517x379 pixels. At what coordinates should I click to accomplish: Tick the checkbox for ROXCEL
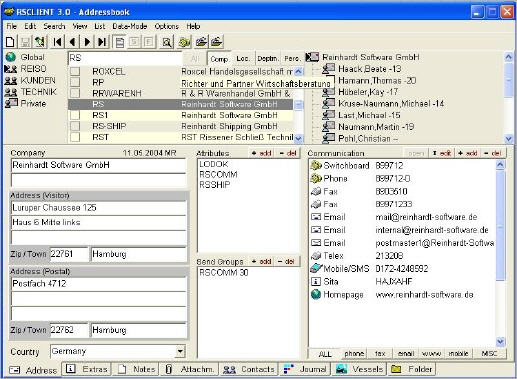point(75,71)
